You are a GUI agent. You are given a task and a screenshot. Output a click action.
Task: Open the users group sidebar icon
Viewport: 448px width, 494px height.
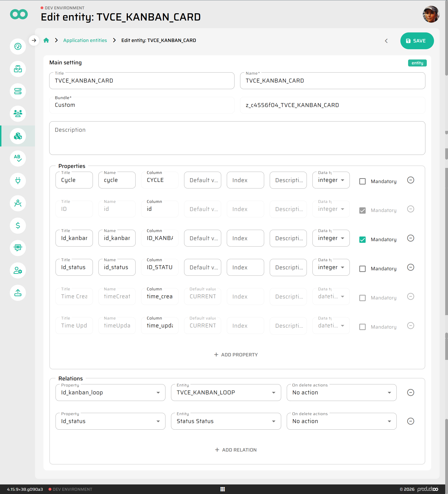[18, 113]
